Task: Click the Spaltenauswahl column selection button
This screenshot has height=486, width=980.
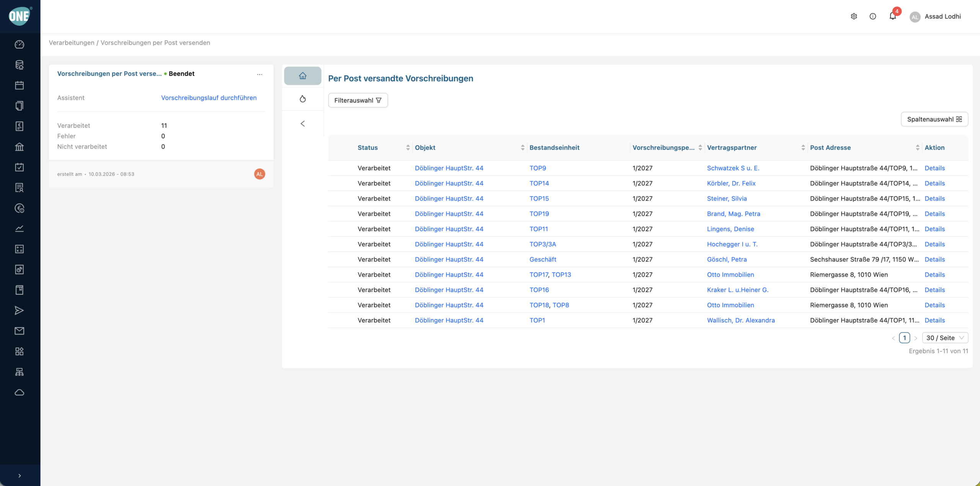Action: click(934, 119)
